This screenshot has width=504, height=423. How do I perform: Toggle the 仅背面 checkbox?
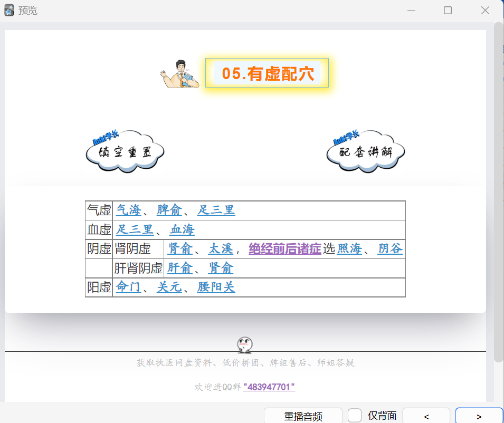pos(355,416)
